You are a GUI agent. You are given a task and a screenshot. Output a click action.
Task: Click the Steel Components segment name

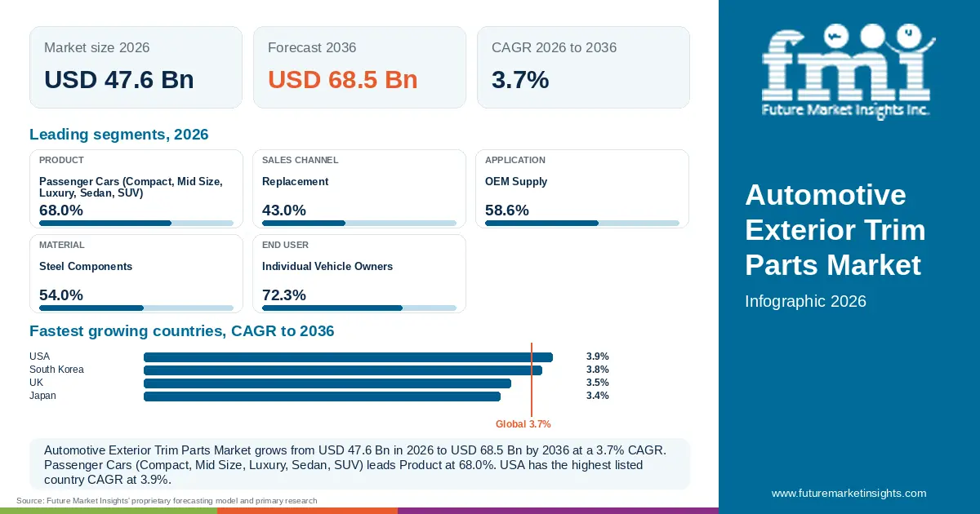click(86, 266)
